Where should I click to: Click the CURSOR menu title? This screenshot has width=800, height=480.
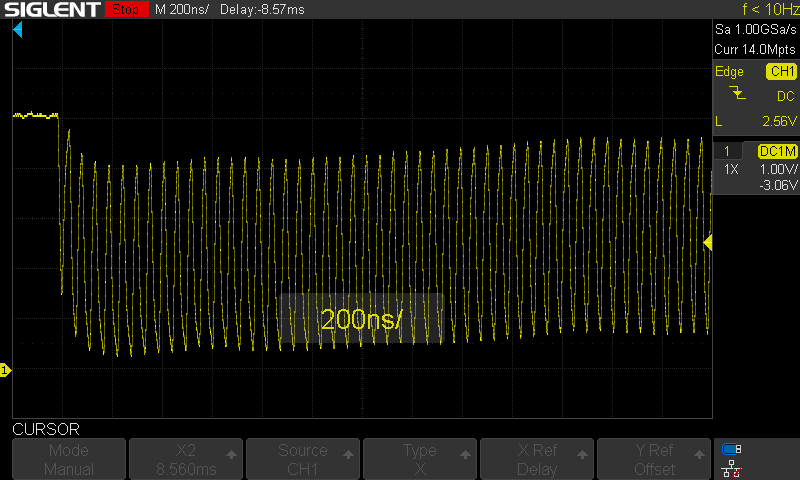46,430
